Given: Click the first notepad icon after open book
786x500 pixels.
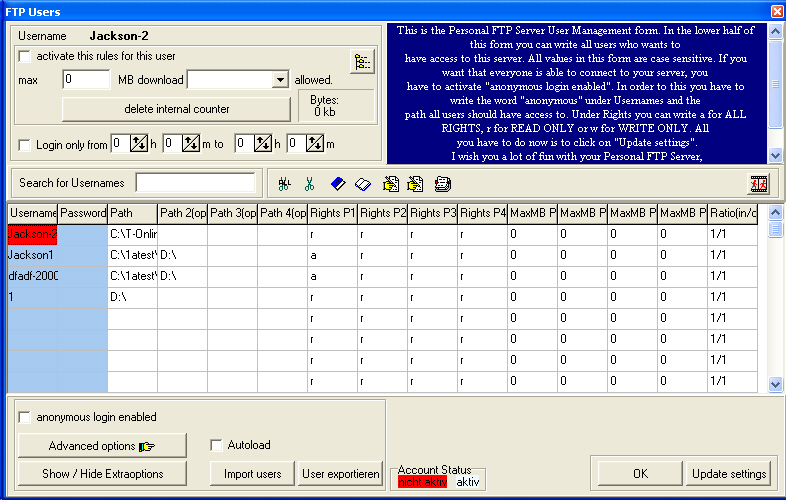Looking at the screenshot, I should pos(390,184).
